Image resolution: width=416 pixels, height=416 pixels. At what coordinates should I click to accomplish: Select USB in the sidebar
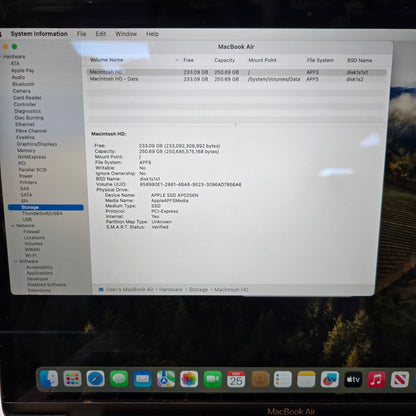pos(27,220)
